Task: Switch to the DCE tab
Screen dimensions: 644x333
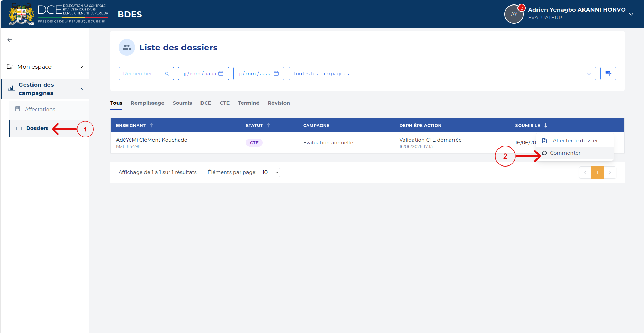Action: tap(206, 103)
